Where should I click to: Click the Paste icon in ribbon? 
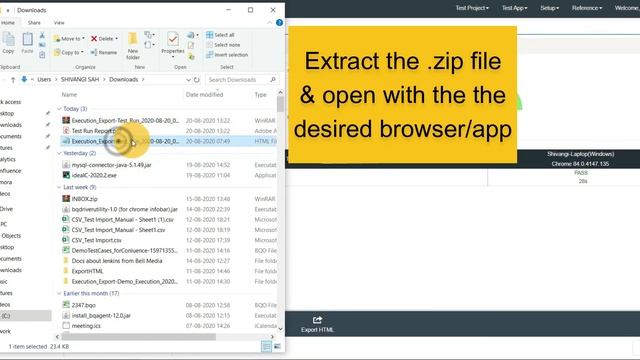[x=27, y=43]
